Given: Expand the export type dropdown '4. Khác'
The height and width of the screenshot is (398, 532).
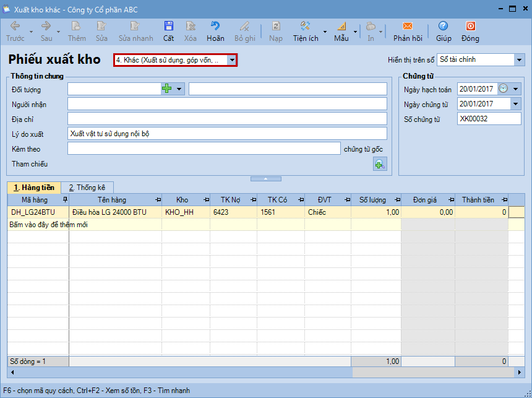Looking at the screenshot, I should (x=231, y=60).
